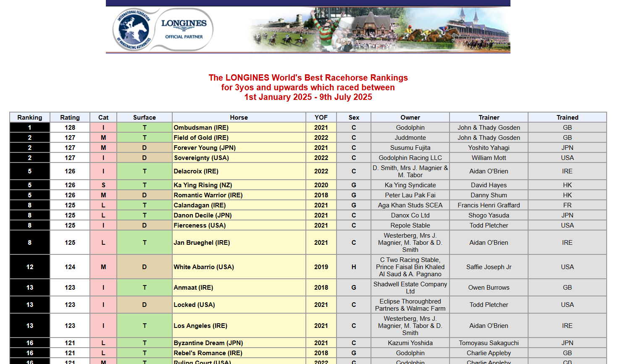The height and width of the screenshot is (364, 618).
Task: Select horse name White Abarrio (USA)
Action: coord(204,267)
